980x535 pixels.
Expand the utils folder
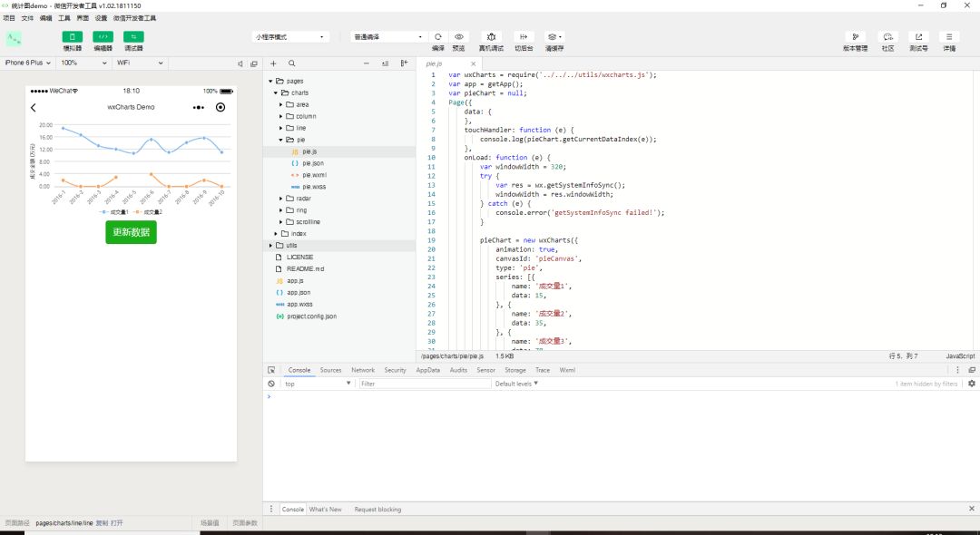[270, 246]
